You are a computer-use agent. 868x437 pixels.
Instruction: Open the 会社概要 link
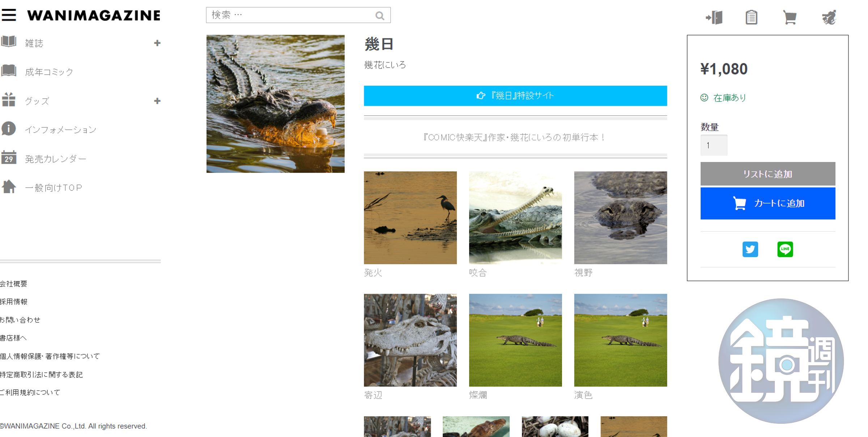[13, 284]
